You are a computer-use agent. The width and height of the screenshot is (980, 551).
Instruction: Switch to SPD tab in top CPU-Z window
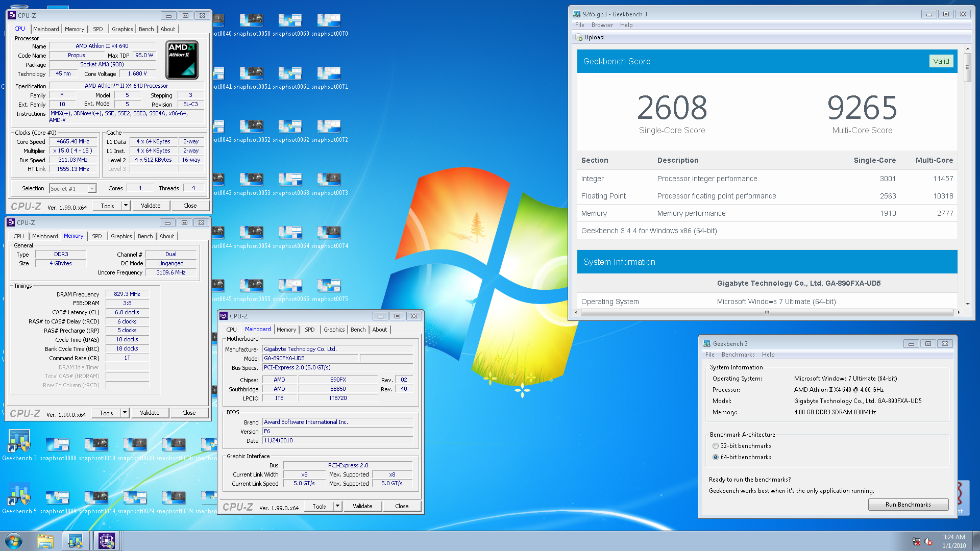(x=98, y=29)
